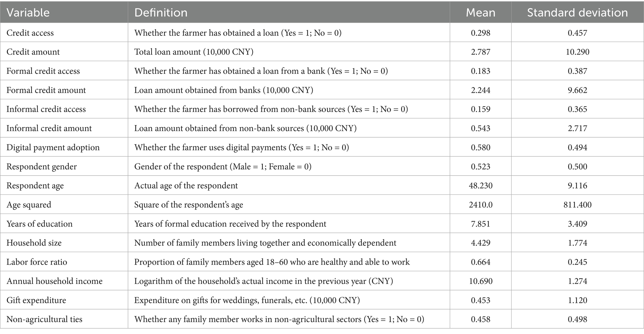
Task: Click the standard deviation value 811.400
Action: point(577,205)
